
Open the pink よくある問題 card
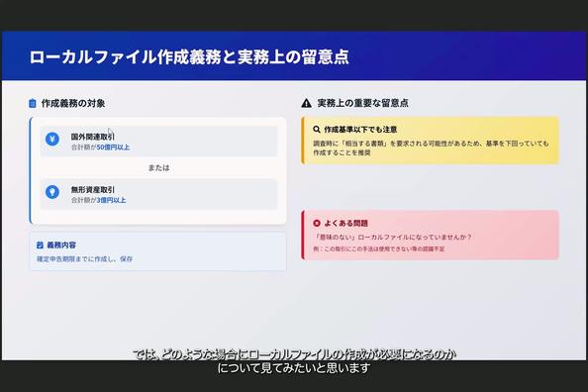(x=431, y=235)
